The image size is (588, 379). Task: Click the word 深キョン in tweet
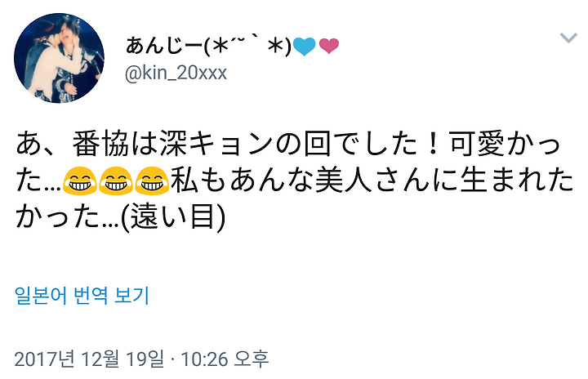click(x=216, y=144)
